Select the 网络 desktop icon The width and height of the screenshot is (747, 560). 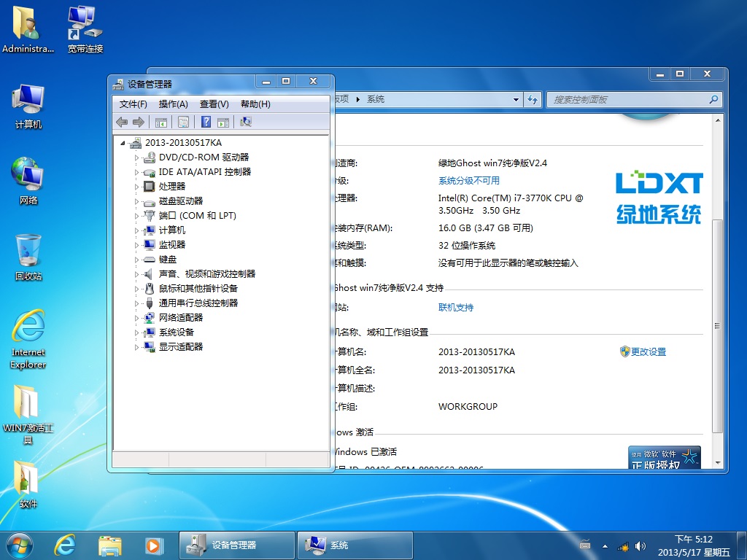click(x=28, y=182)
